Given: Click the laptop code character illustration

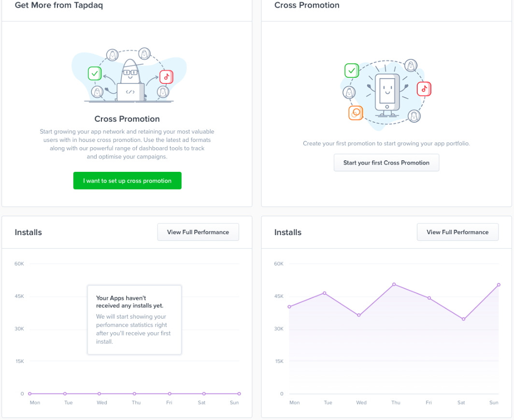Looking at the screenshot, I should (130, 80).
